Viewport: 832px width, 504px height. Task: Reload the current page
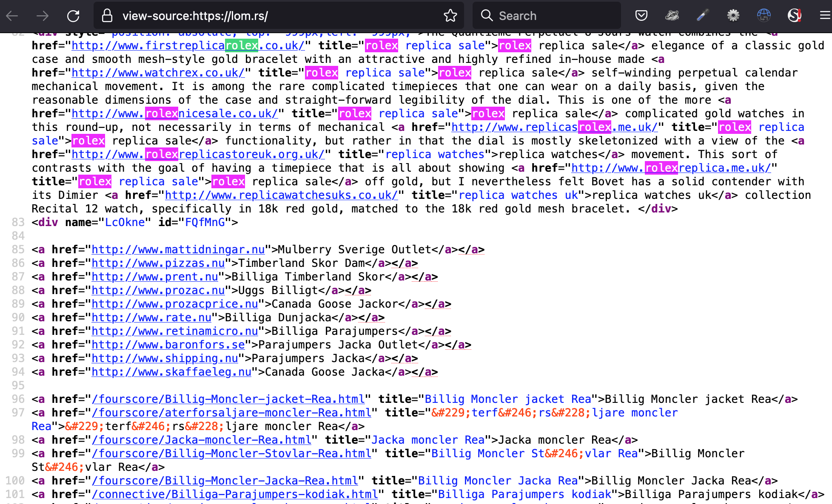coord(73,16)
